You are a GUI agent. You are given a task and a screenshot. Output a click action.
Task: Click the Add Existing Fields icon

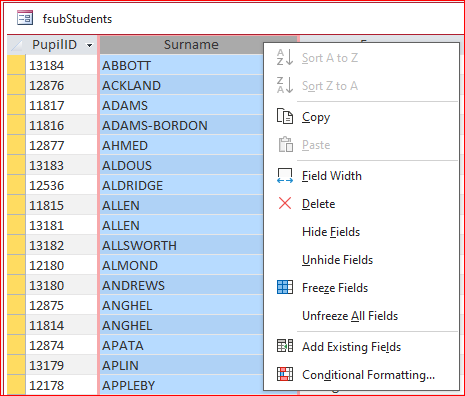285,346
